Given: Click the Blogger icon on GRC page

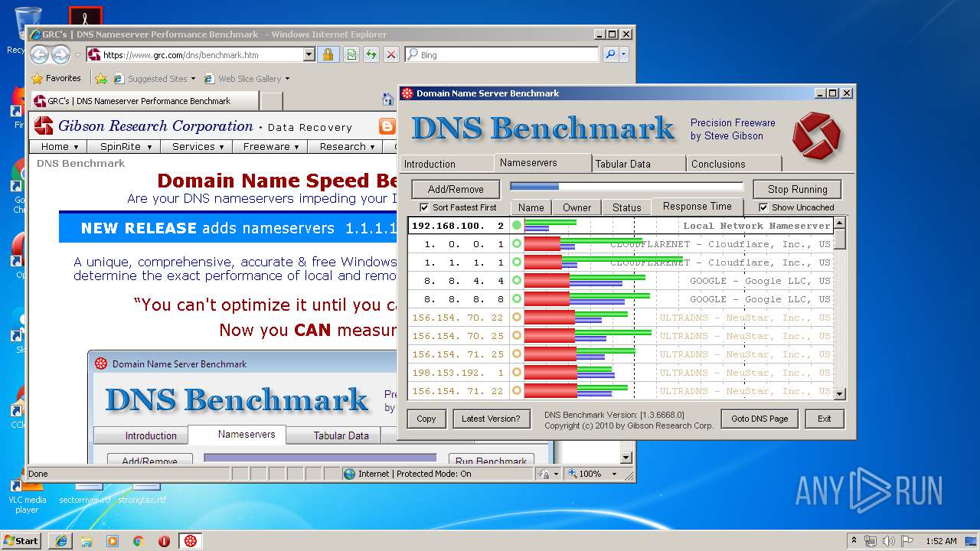Looking at the screenshot, I should click(387, 126).
